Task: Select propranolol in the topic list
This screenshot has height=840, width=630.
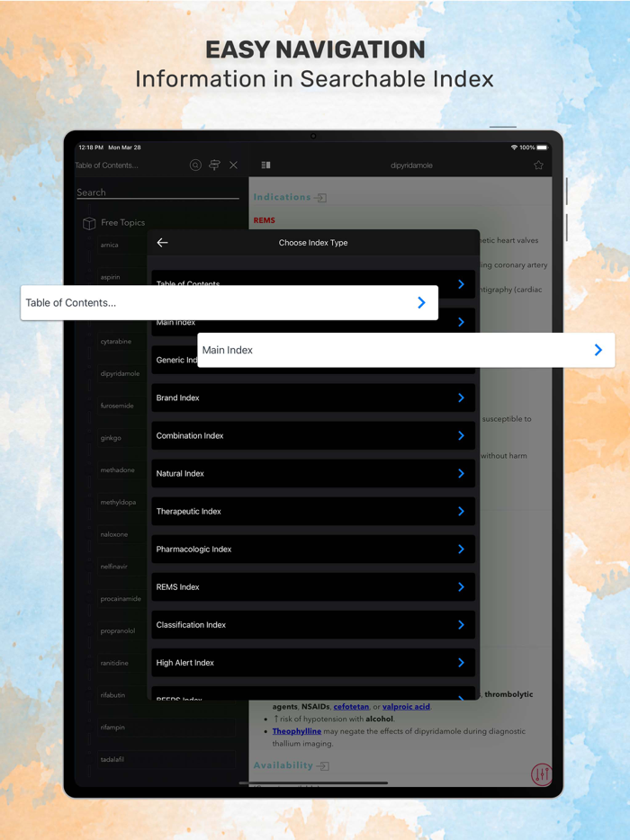Action: pyautogui.click(x=118, y=630)
